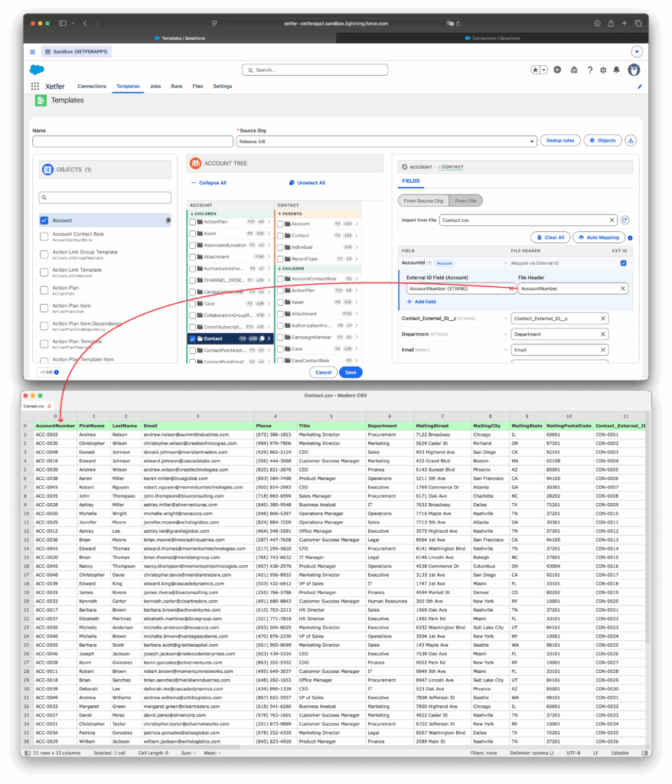This screenshot has width=672, height=784.
Task: Toggle the Ext ID checkbox for AccountId
Action: [x=624, y=263]
